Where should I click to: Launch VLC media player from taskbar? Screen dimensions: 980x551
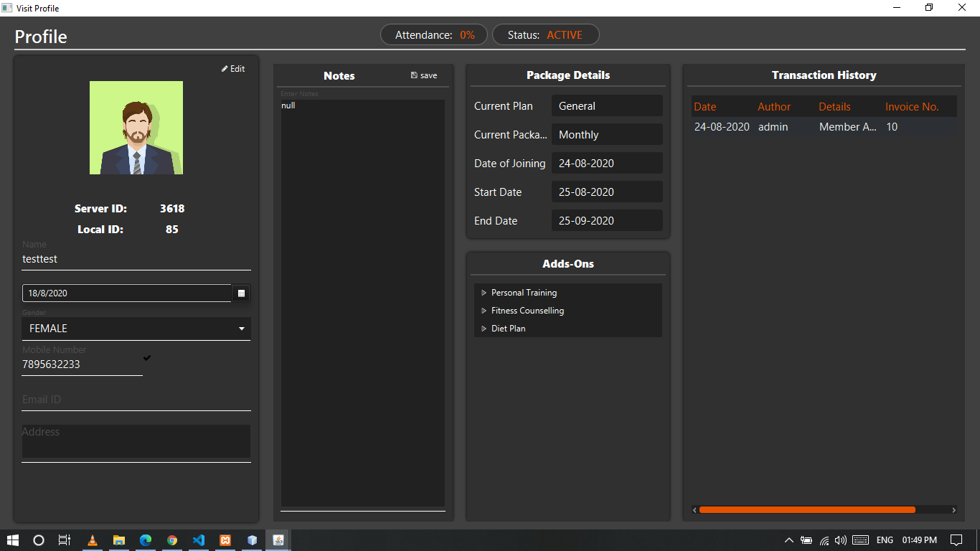(93, 540)
